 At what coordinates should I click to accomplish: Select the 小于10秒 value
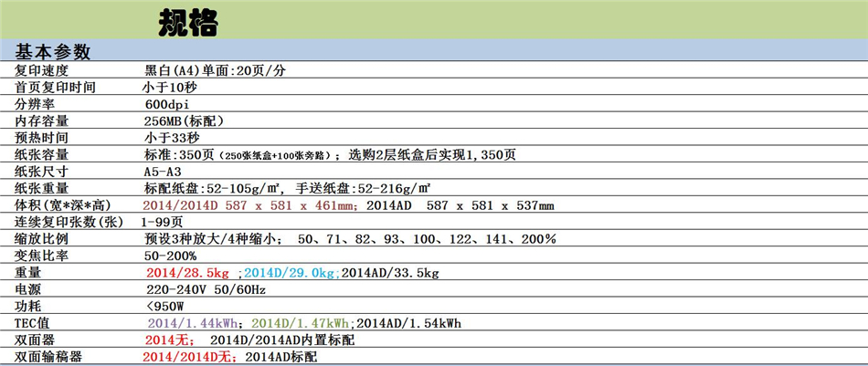(170, 88)
